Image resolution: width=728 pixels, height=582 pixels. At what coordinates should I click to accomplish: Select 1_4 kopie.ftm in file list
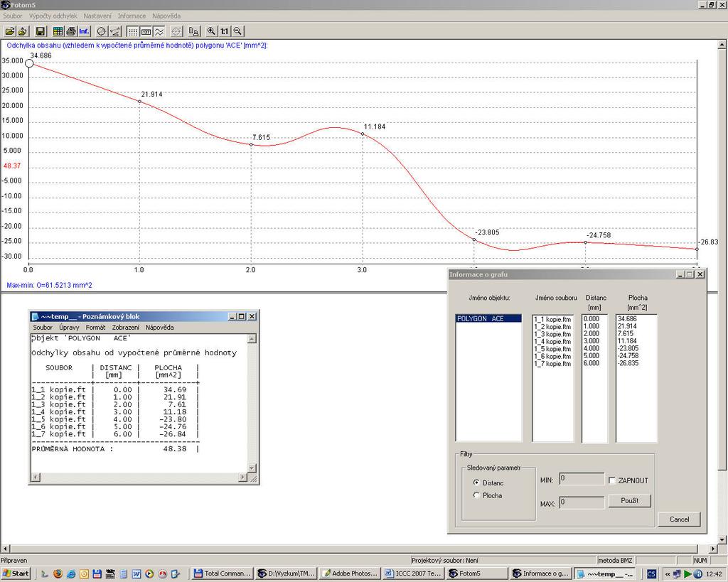click(552, 341)
